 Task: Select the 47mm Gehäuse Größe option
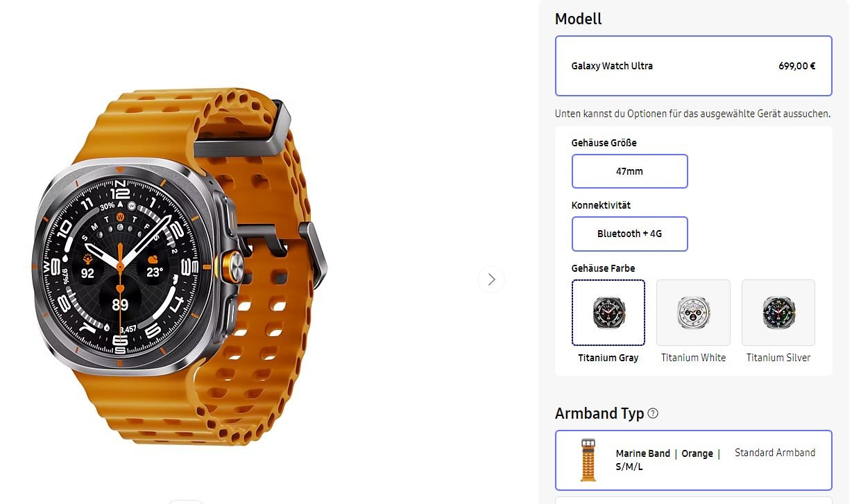point(630,171)
